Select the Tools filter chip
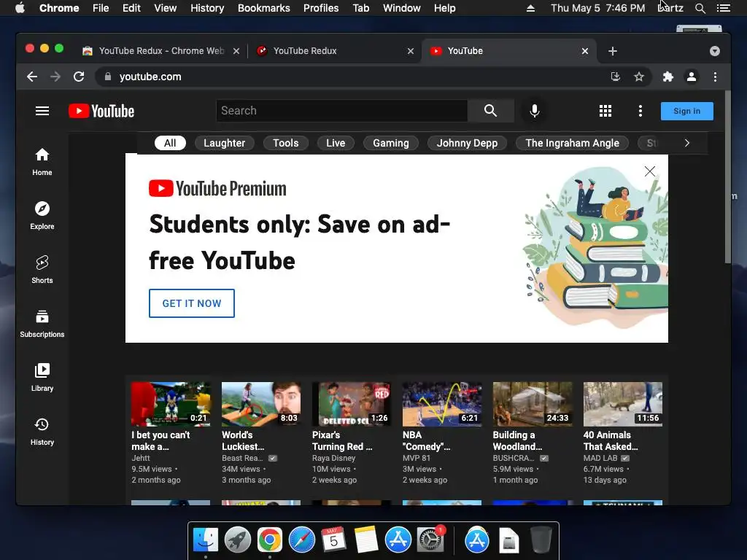Viewport: 747px width, 560px height. (x=286, y=143)
